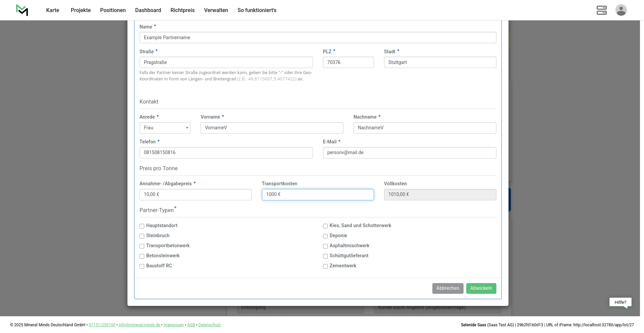The image size is (644, 333).
Task: Open the server stack icon in header
Action: (x=601, y=10)
